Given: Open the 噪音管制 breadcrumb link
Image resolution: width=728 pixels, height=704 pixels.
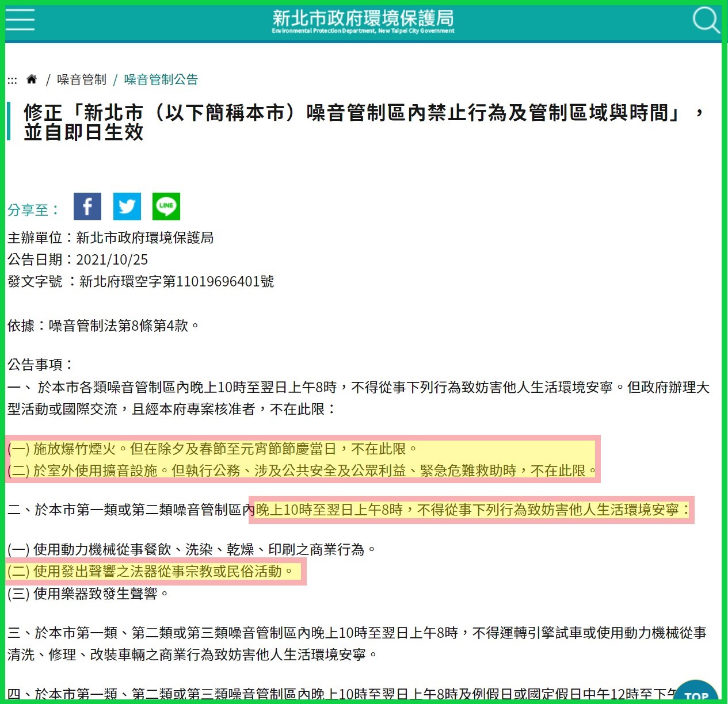Looking at the screenshot, I should [x=82, y=79].
